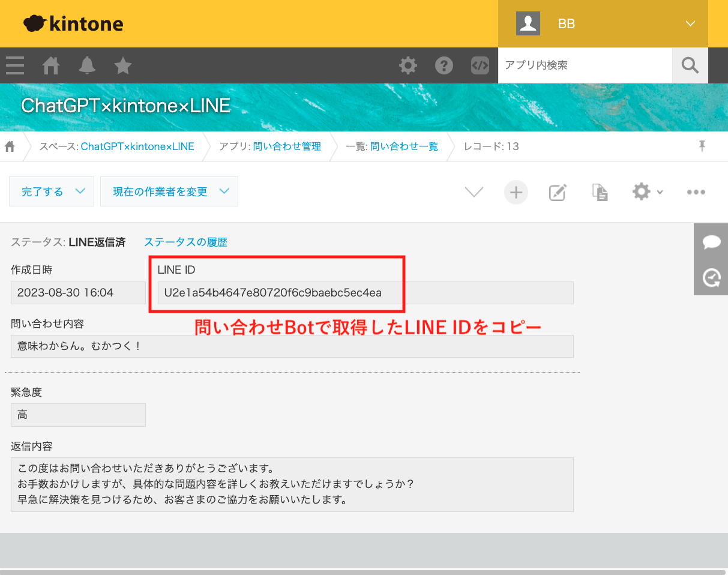
Task: Open the process management history icon below comments
Action: 711,277
